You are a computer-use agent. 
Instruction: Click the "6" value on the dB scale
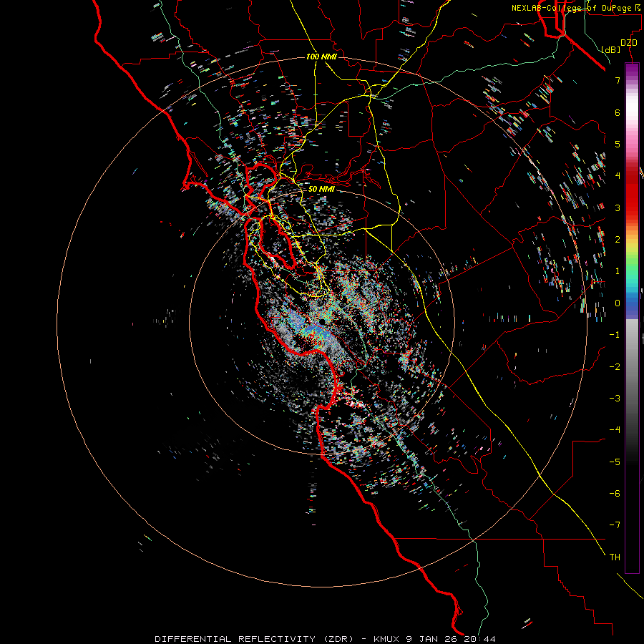click(x=618, y=112)
